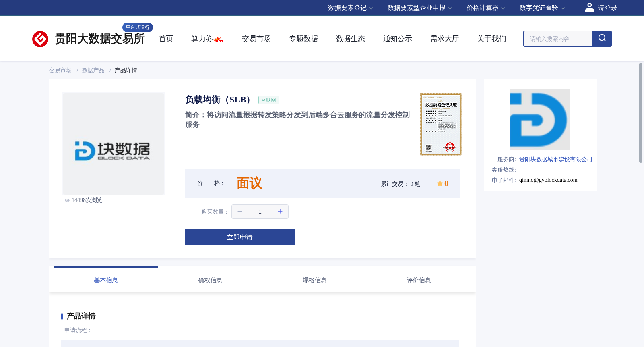The width and height of the screenshot is (644, 347).
Task: Click the 累计交易 0 笔 text
Action: pos(400,184)
